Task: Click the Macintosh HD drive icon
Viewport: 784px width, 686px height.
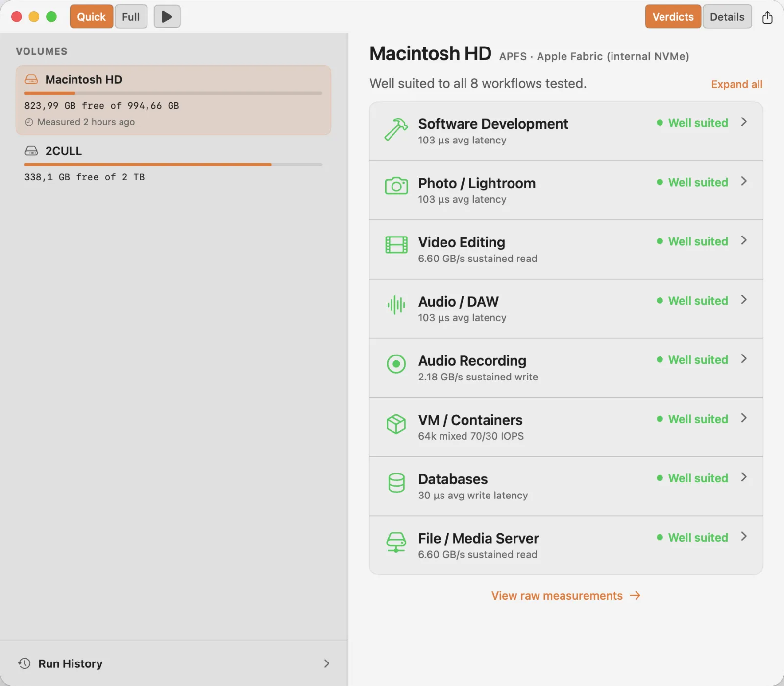Action: [31, 79]
